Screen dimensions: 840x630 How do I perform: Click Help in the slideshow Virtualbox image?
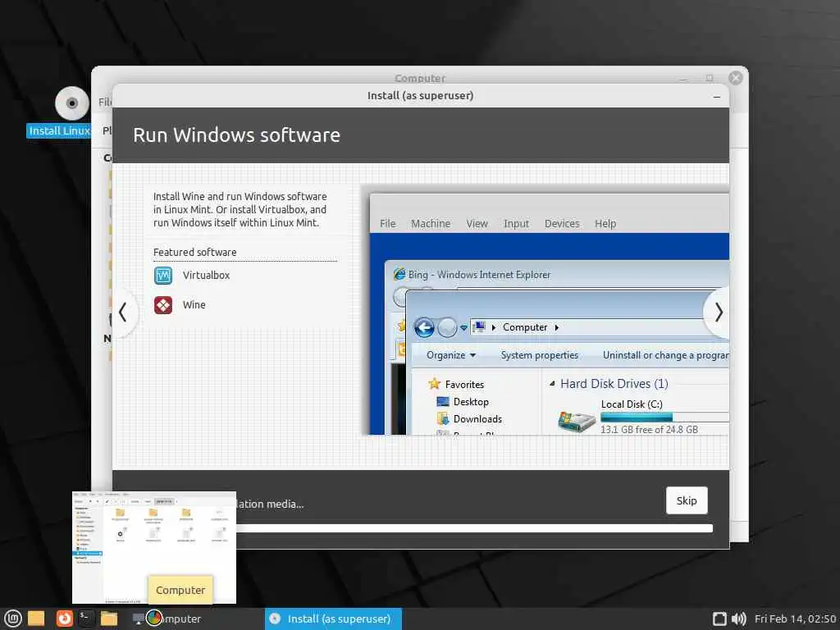tap(605, 223)
